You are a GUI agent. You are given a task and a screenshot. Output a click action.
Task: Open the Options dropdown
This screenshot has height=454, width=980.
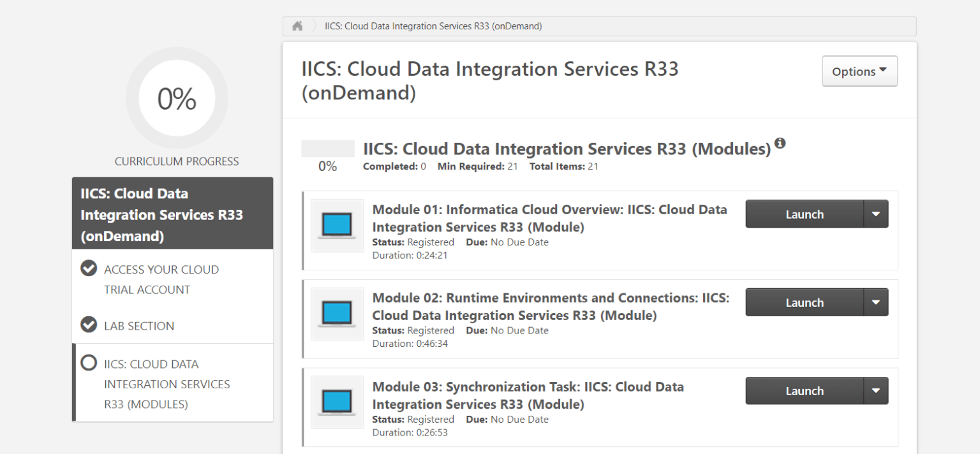[859, 71]
